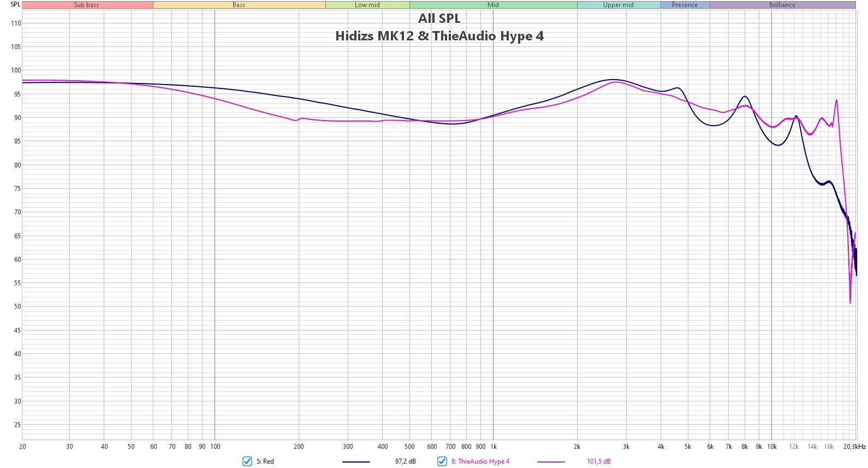868x468 pixels.
Task: Click the dark blue line sample in the legend
Action: (356, 462)
